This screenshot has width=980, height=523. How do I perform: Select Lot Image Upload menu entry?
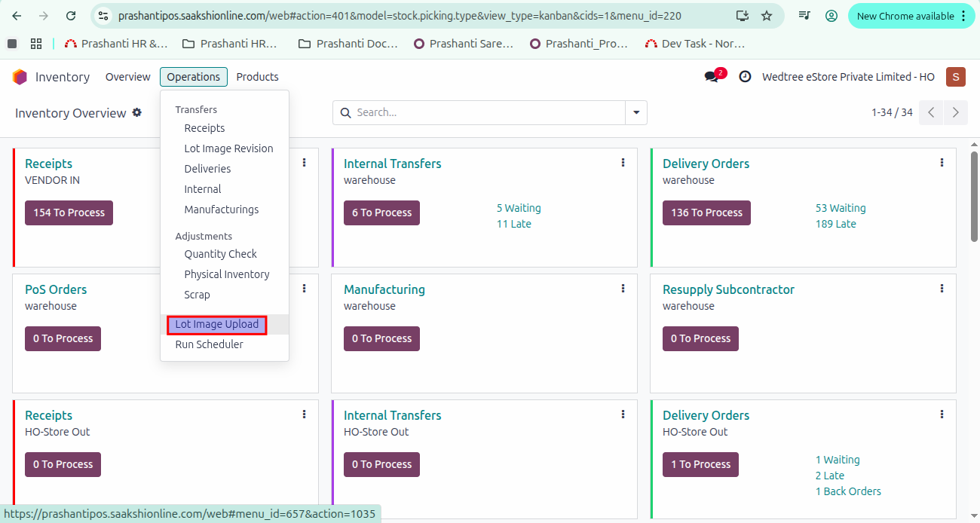point(217,325)
